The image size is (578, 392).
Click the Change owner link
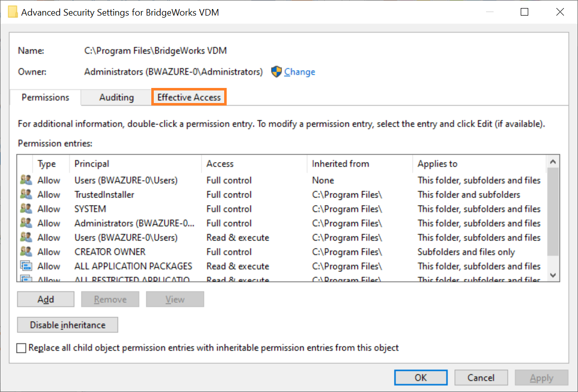(300, 71)
